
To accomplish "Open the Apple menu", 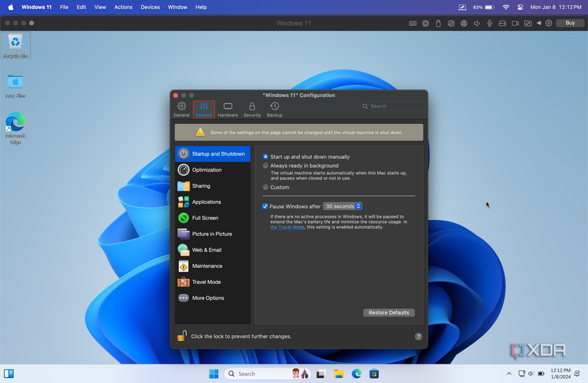I will 11,7.
